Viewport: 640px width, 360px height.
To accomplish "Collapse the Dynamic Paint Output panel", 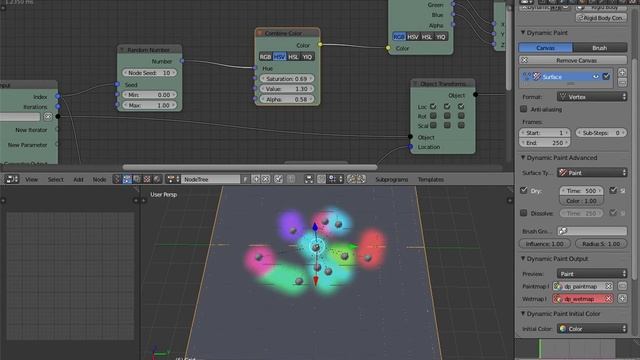I will click(x=522, y=259).
